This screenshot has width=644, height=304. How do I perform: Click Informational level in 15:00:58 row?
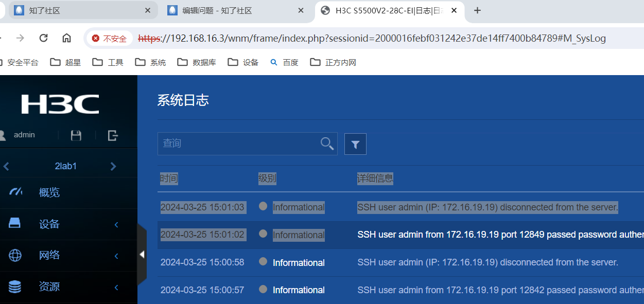299,262
